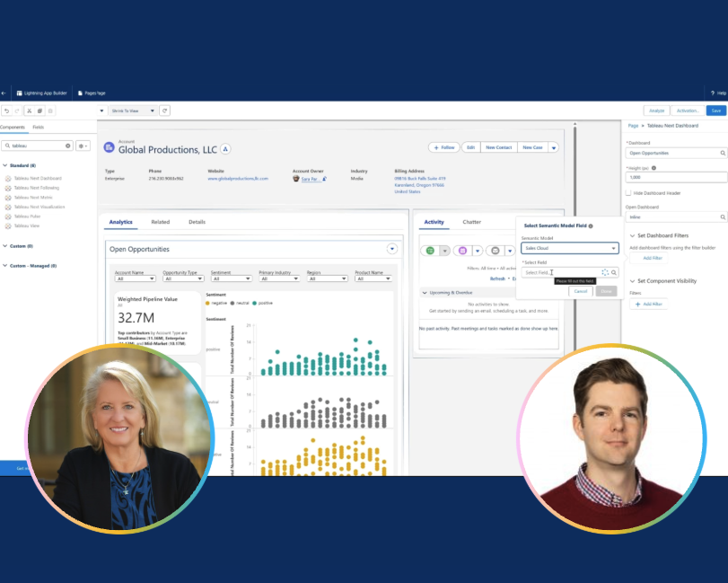Open the Product Name filter dropdown

tap(375, 278)
